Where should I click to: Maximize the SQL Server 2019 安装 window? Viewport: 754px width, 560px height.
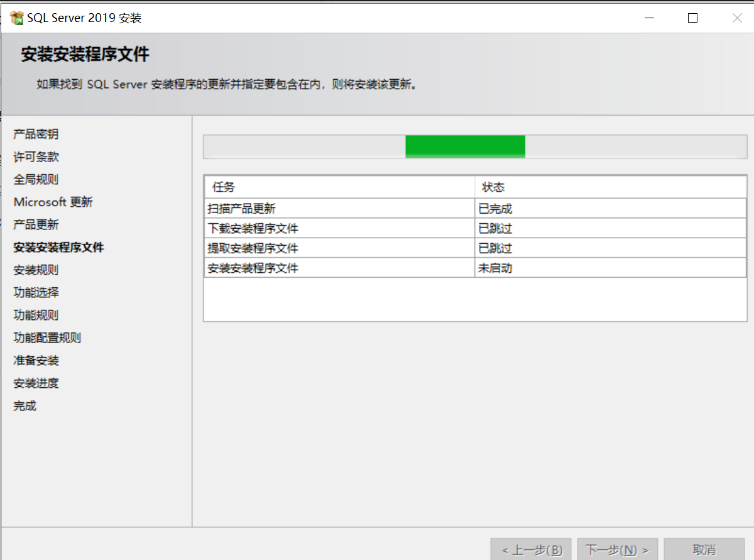point(692,18)
